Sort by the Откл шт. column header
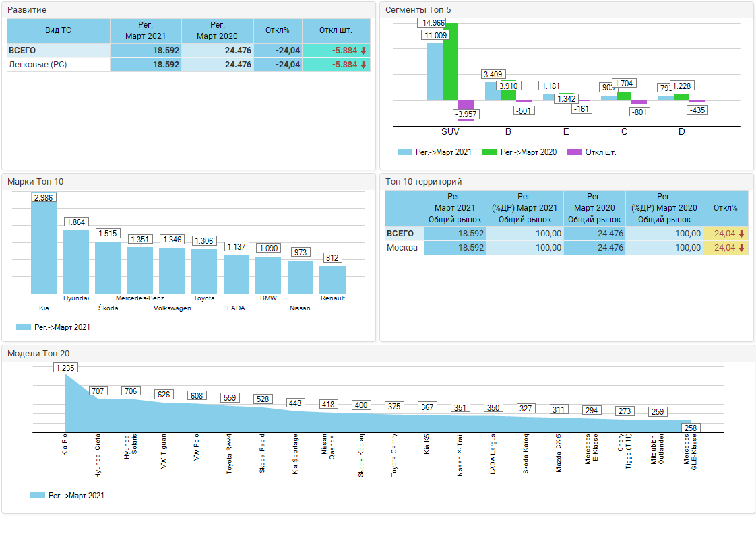The image size is (756, 534). tap(336, 30)
